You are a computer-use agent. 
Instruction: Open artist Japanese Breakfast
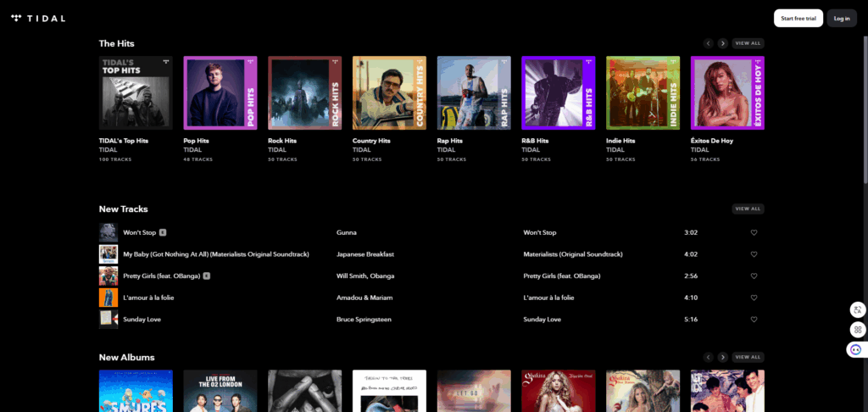click(364, 254)
